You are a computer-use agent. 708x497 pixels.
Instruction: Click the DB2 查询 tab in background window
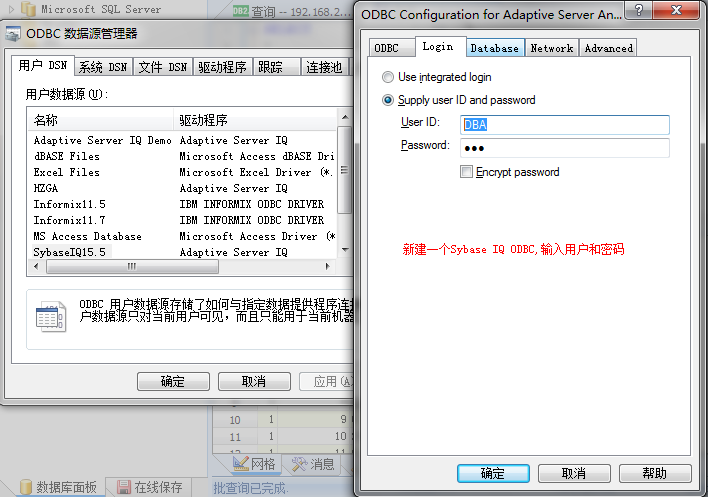point(291,11)
